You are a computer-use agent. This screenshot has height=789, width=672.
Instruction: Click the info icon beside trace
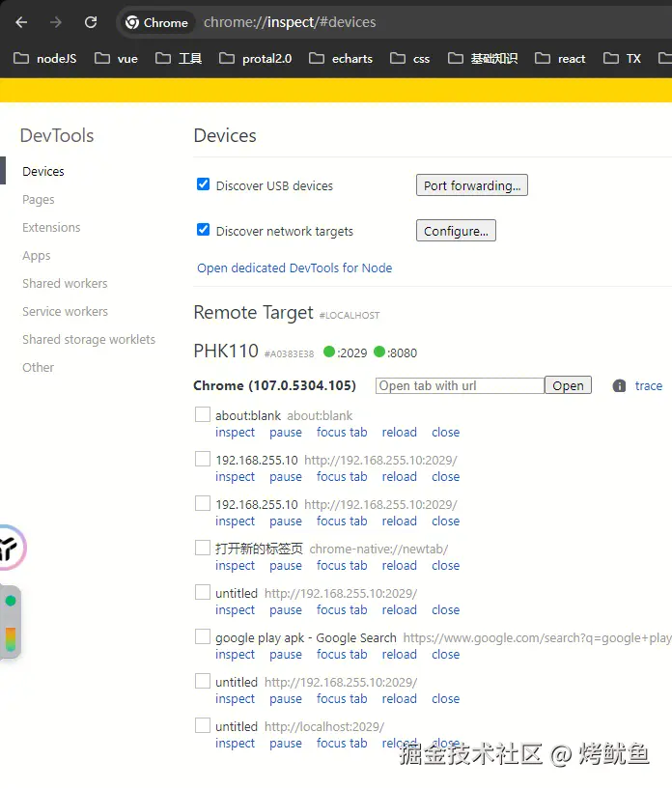pyautogui.click(x=619, y=386)
